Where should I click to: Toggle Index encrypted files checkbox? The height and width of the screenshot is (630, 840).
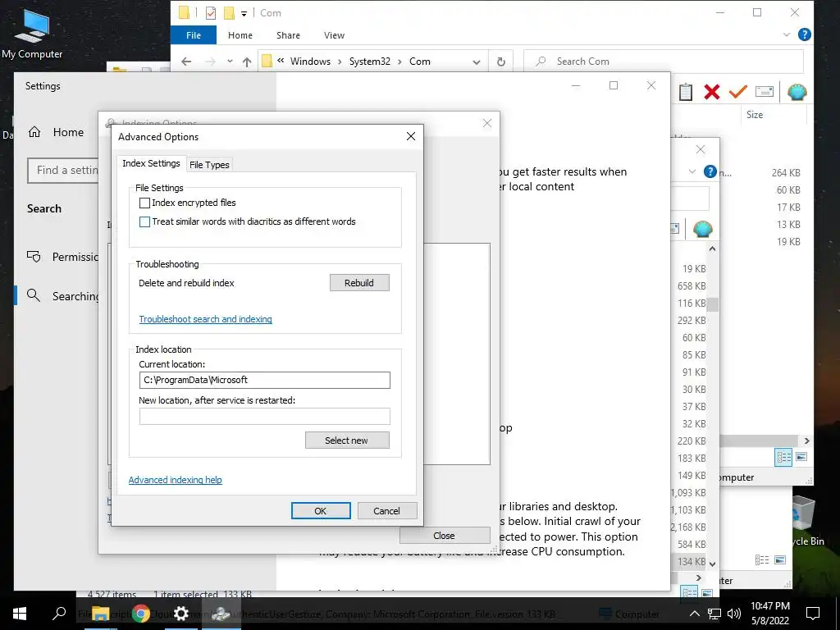[x=144, y=203]
